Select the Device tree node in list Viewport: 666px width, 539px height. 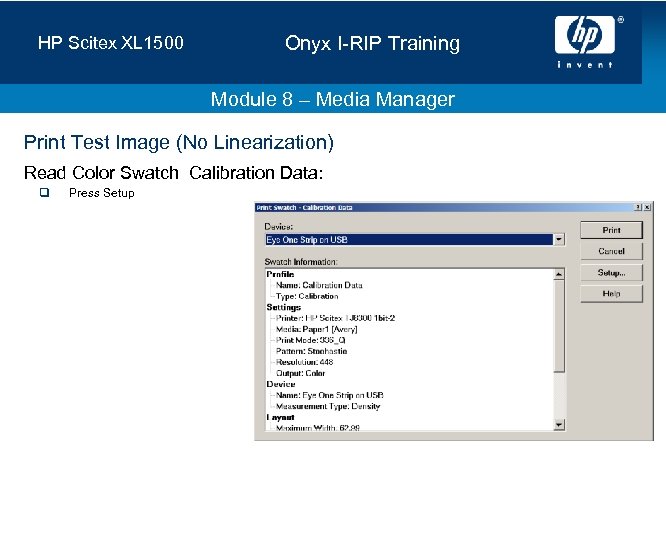point(281,384)
